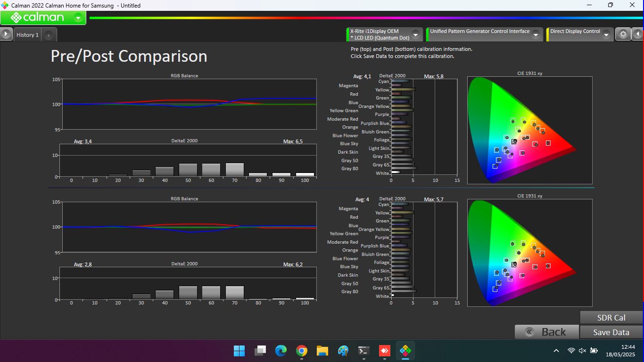
Task: Open settings gear icon
Action: (623, 34)
